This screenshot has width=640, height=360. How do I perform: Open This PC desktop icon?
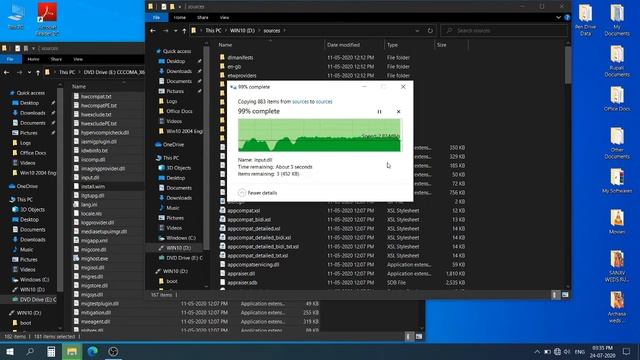pos(16,17)
